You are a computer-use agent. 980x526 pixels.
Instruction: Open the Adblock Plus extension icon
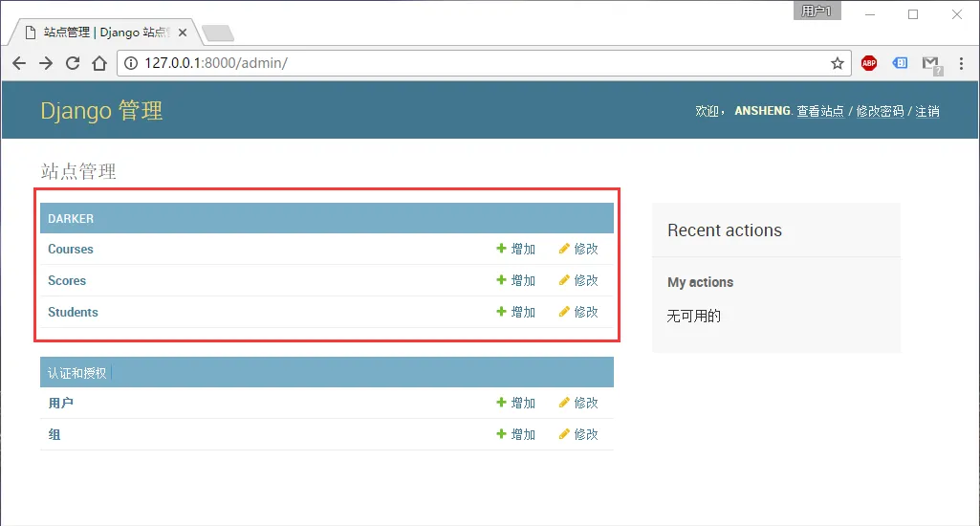pos(869,63)
